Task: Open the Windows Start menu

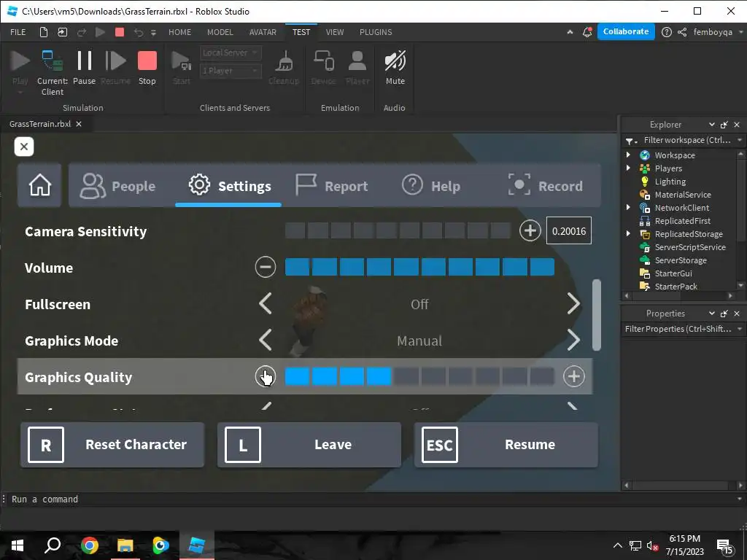Action: pyautogui.click(x=18, y=545)
